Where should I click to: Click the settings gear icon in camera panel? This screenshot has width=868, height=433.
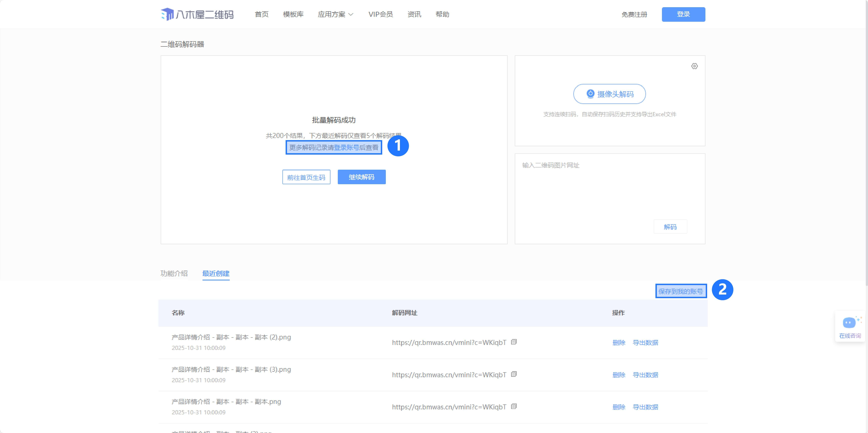(694, 66)
